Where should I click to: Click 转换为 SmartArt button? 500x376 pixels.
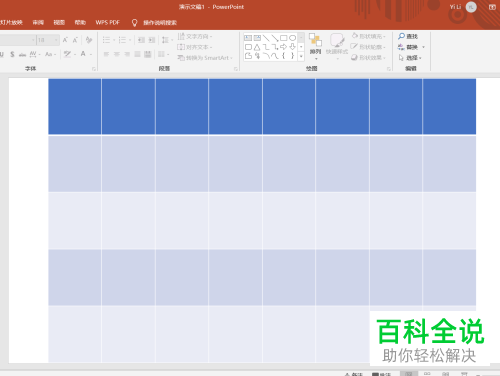point(205,58)
